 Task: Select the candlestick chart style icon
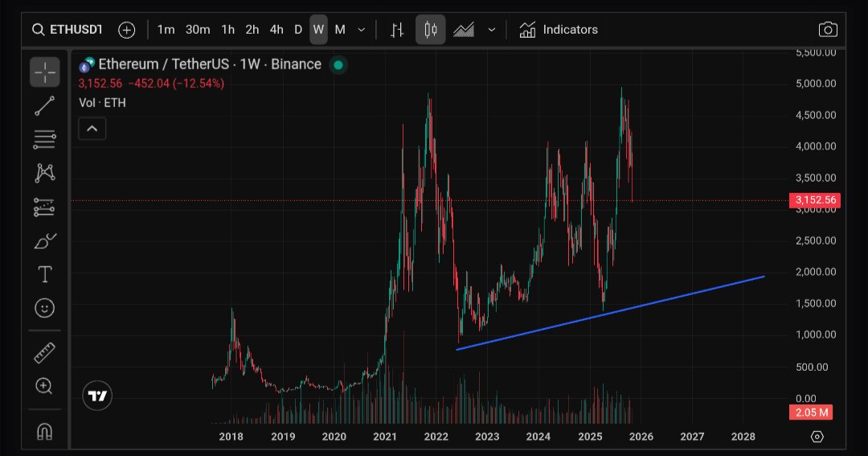[x=431, y=30]
